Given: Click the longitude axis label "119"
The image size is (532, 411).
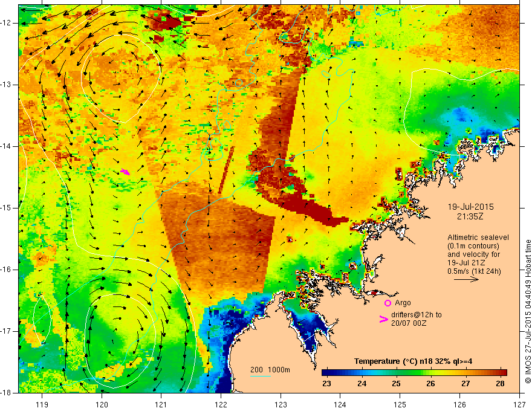Looking at the screenshot, I should pos(42,404).
